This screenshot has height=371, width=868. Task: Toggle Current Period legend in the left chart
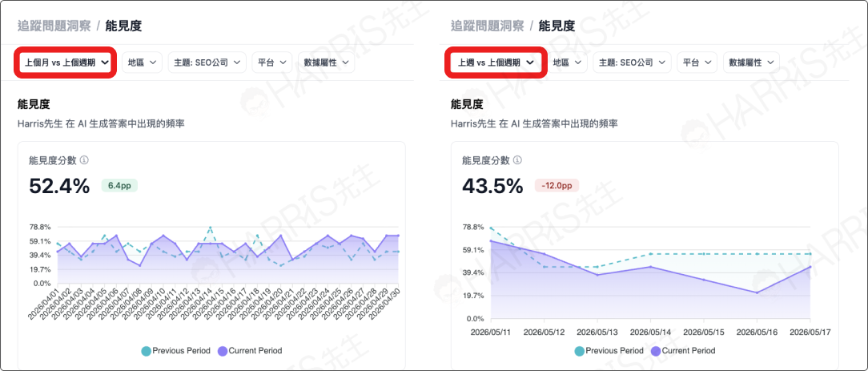click(250, 350)
